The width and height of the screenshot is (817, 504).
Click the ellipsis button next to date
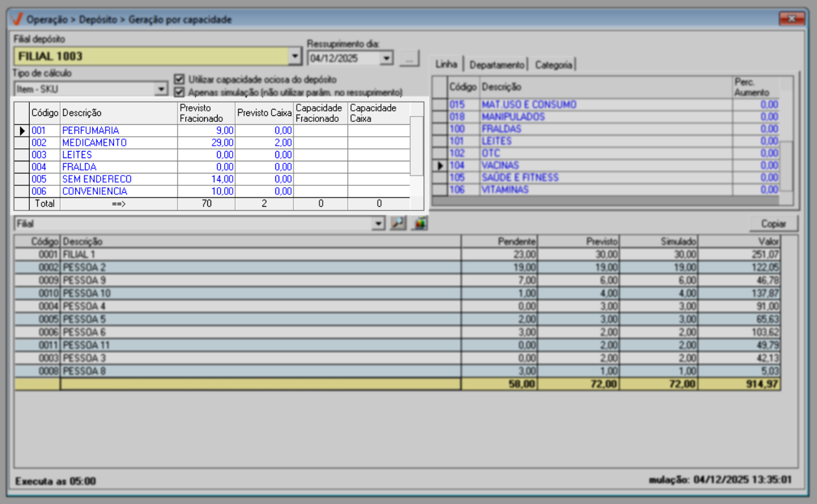point(409,58)
